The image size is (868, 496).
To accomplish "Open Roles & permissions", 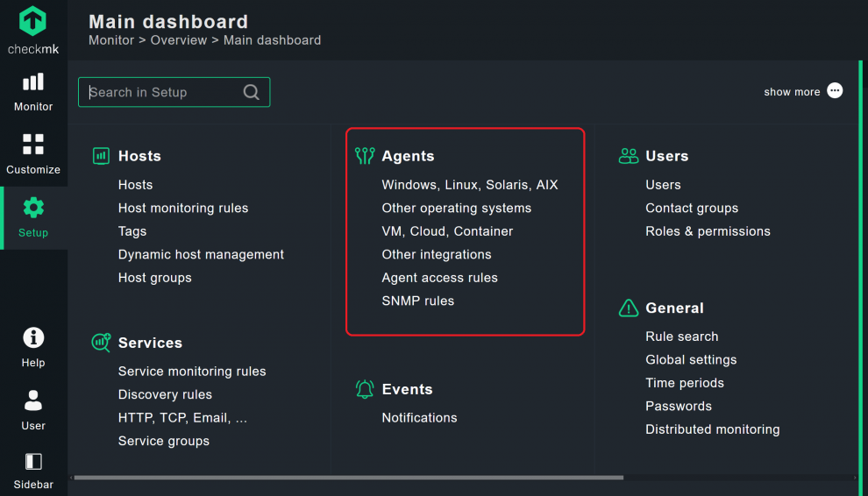I will [708, 231].
